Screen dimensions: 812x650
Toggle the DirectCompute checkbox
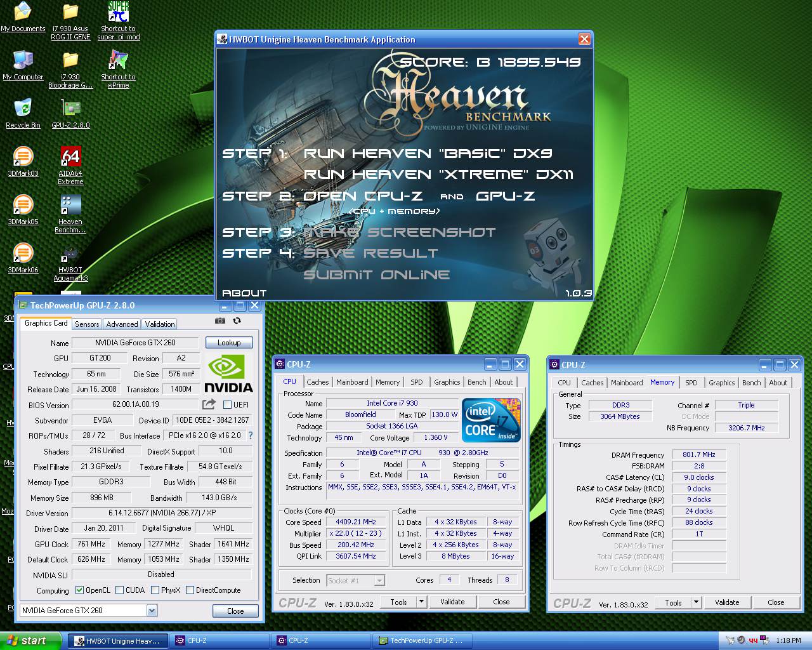(x=190, y=590)
